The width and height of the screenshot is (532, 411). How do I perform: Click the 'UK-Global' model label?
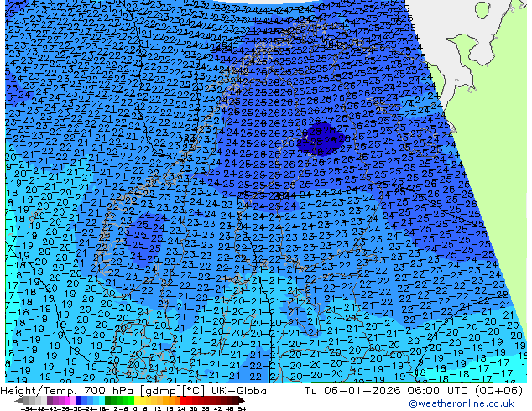point(241,391)
